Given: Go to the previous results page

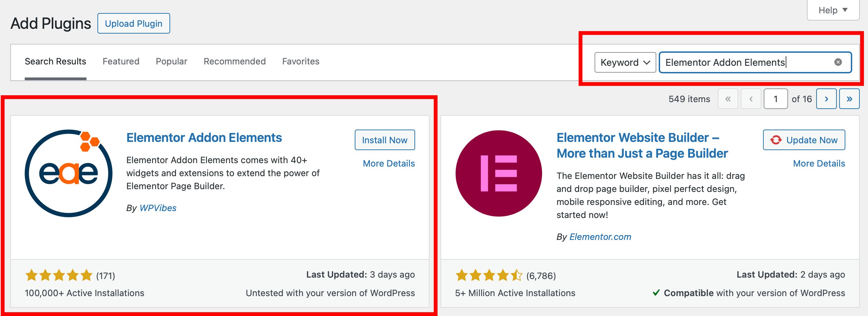Looking at the screenshot, I should pyautogui.click(x=751, y=99).
